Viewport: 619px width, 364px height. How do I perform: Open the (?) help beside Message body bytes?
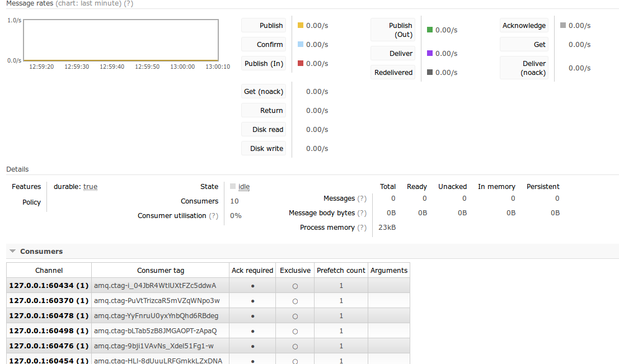coord(362,213)
